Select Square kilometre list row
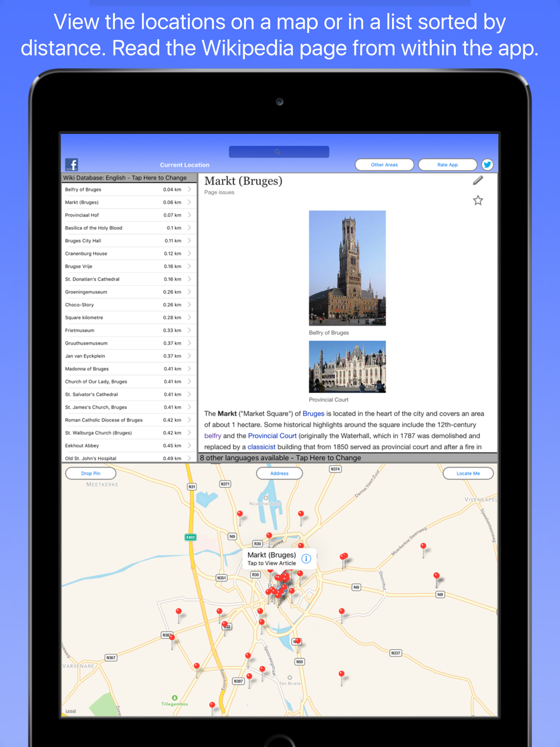This screenshot has width=560, height=747. click(129, 318)
